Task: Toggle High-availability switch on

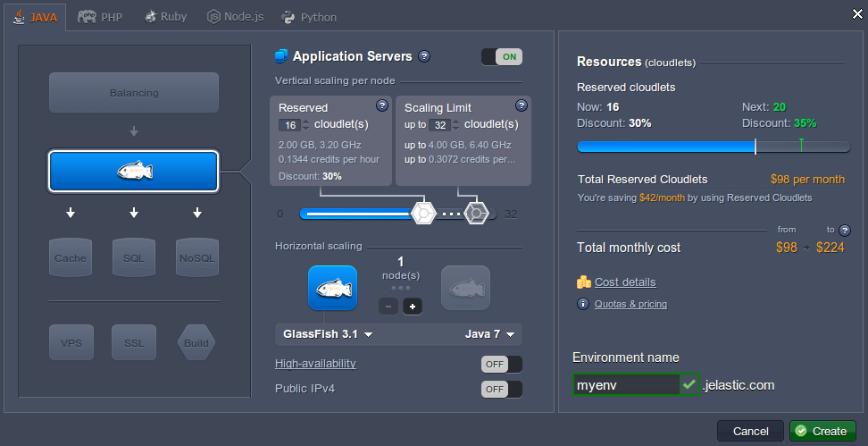Action: 502,364
